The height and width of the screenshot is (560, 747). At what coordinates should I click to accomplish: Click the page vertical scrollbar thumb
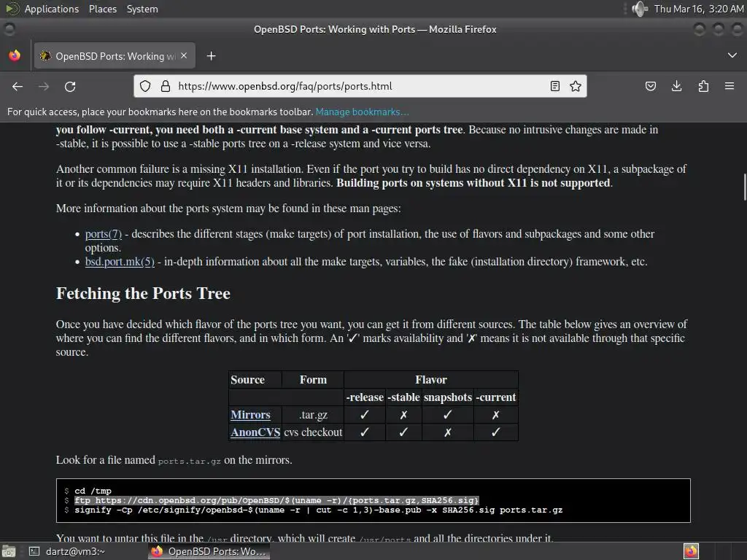[x=745, y=187]
